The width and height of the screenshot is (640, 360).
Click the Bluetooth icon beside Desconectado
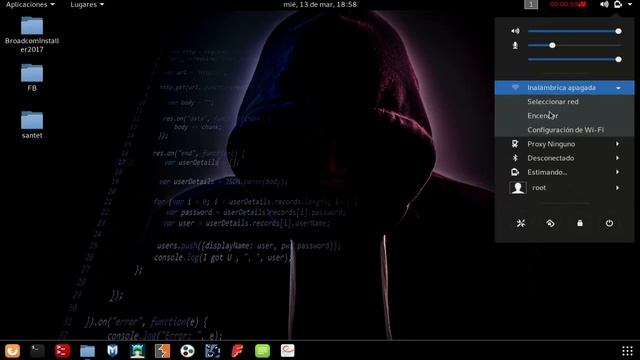515,158
